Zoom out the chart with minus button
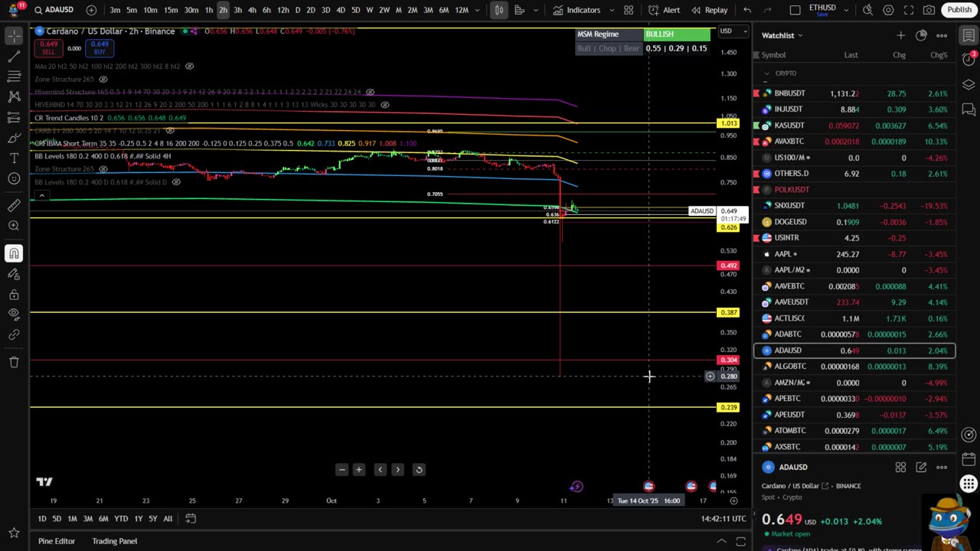Viewport: 980px width, 551px height. (x=341, y=469)
